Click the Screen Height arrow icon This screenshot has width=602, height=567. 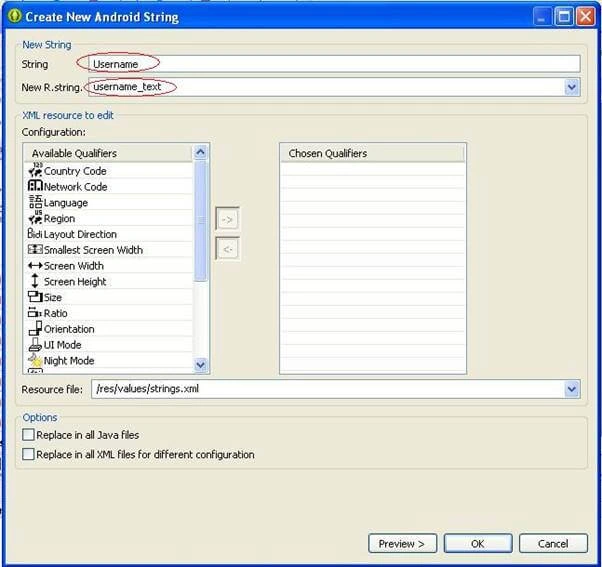pos(35,281)
